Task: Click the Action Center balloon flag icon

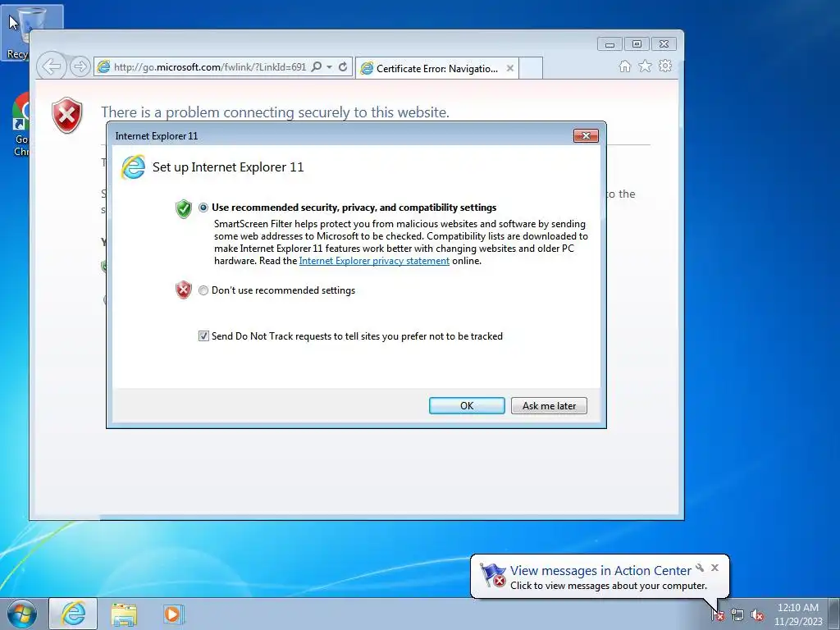Action: [x=492, y=575]
